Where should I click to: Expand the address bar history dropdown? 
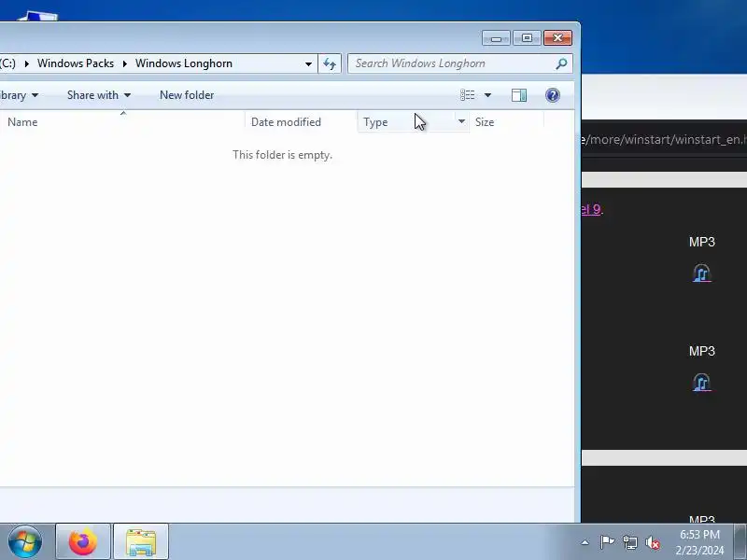pos(308,63)
